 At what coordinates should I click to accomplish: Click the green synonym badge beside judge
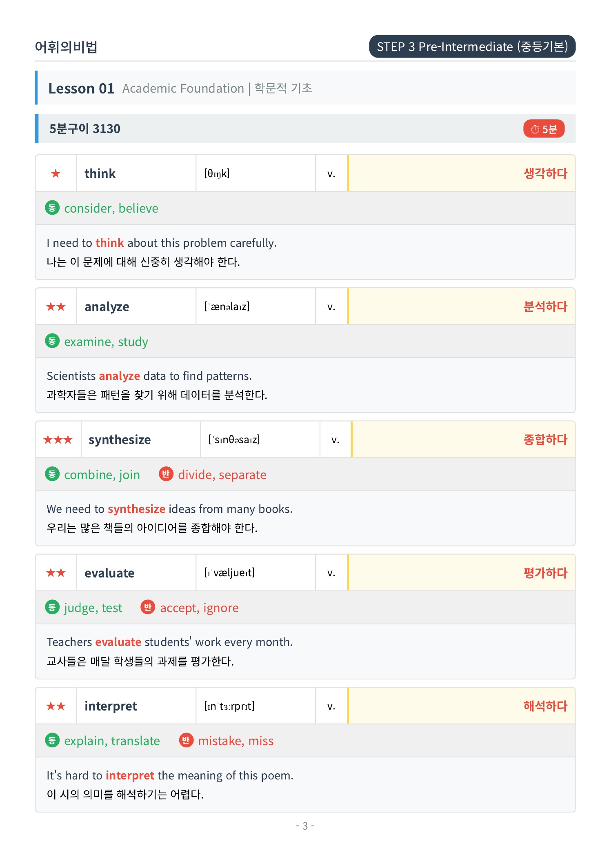pyautogui.click(x=52, y=607)
